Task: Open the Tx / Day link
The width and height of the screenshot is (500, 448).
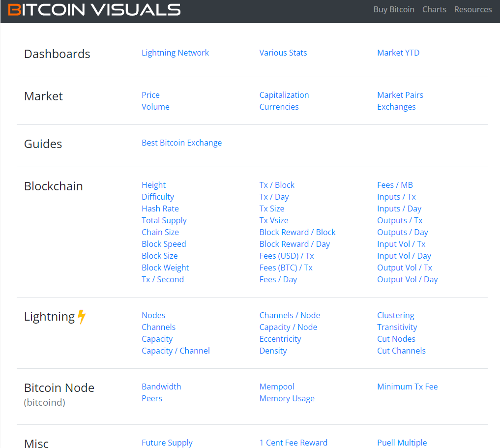Action: pyautogui.click(x=274, y=197)
